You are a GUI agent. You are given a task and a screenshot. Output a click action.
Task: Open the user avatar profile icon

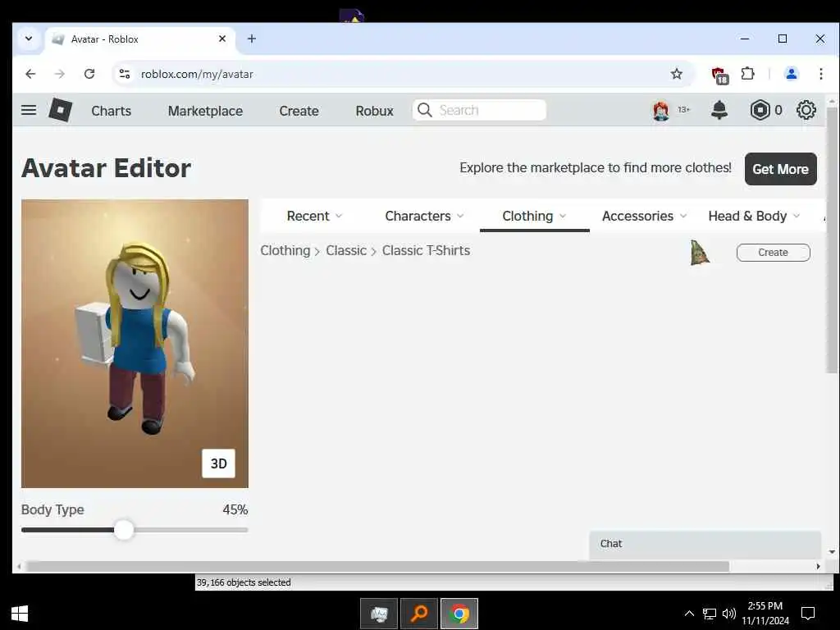click(660, 111)
